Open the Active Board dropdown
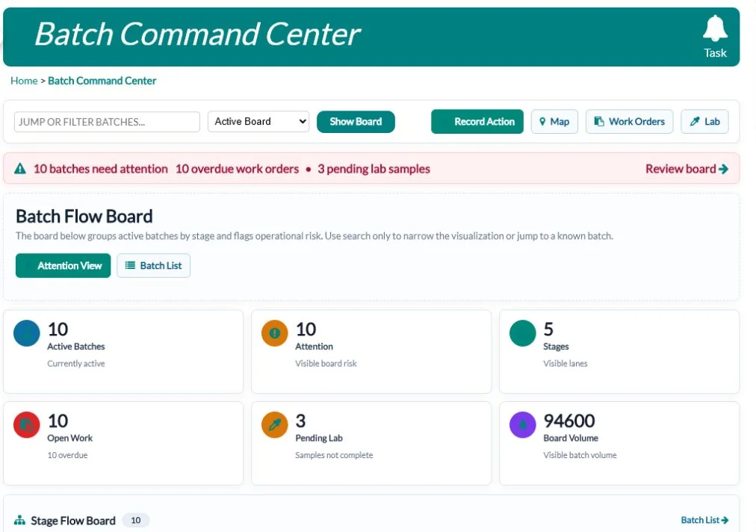The width and height of the screenshot is (756, 532). (258, 122)
